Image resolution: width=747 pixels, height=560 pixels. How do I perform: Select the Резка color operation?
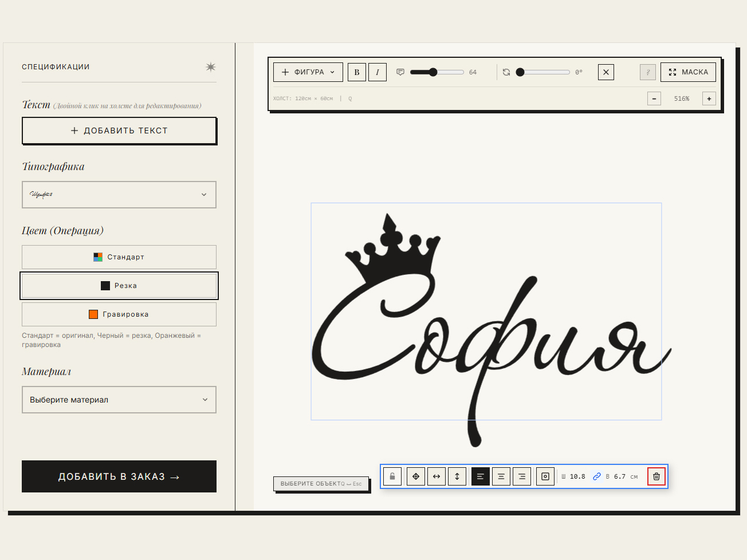119,286
